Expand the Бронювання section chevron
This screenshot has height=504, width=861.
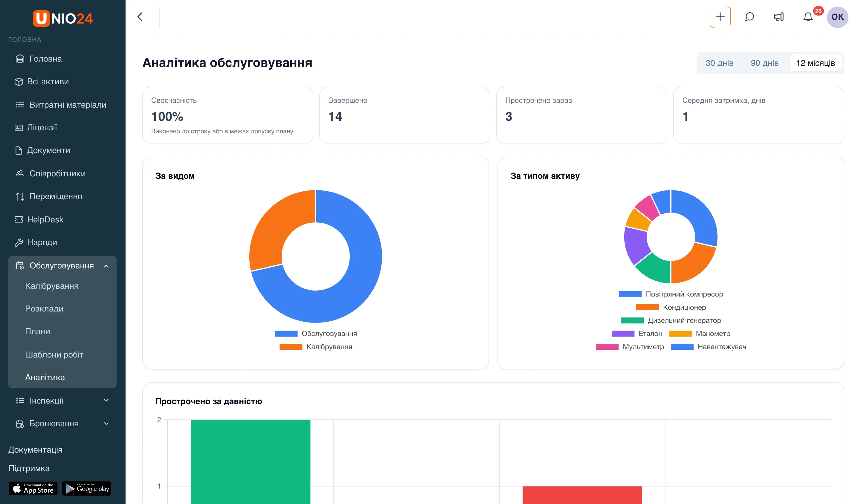pos(106,423)
